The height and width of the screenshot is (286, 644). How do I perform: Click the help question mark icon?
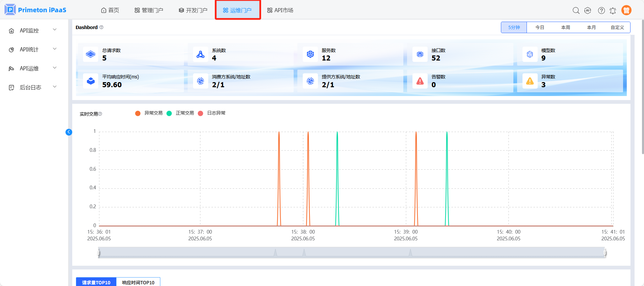[x=601, y=10]
